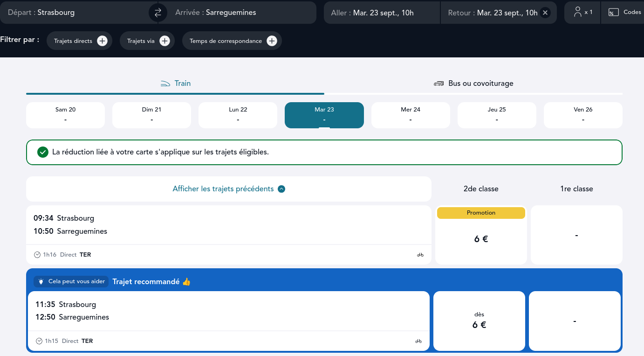
Task: Select Ven 26 date
Action: pyautogui.click(x=582, y=115)
